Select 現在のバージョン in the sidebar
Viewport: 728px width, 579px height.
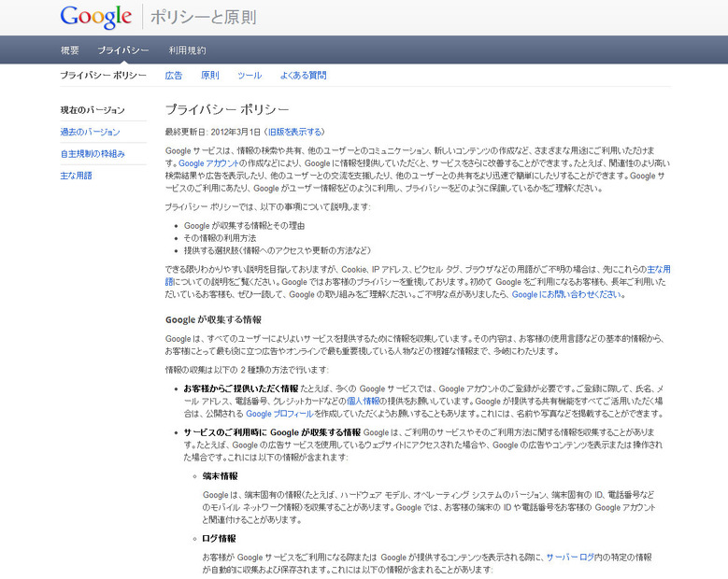(x=93, y=110)
